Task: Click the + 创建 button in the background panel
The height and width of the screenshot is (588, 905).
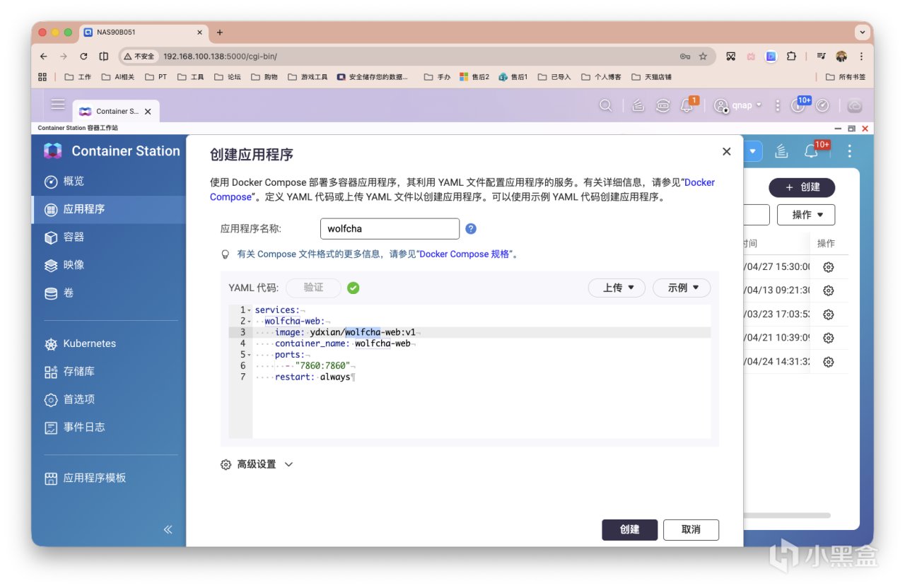Action: pyautogui.click(x=802, y=187)
